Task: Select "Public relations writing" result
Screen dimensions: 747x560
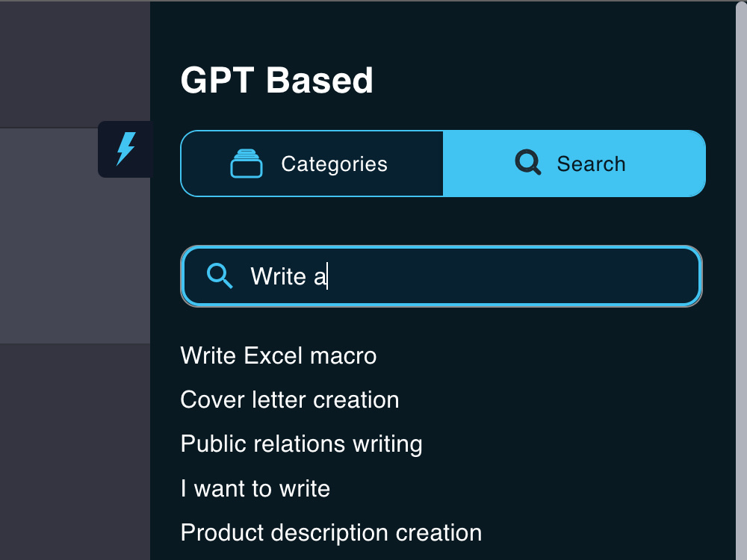Action: [x=302, y=444]
